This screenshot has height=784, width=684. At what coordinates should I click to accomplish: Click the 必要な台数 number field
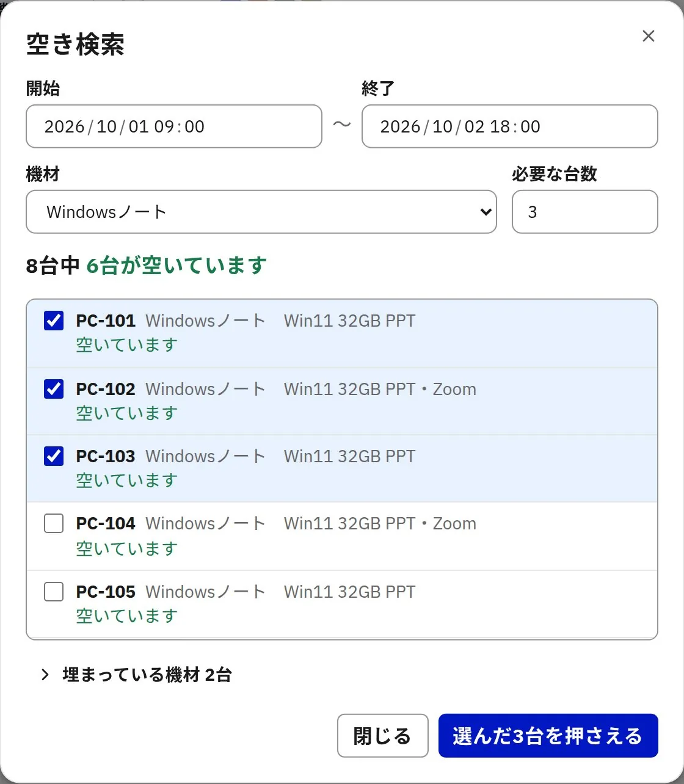[x=585, y=212]
